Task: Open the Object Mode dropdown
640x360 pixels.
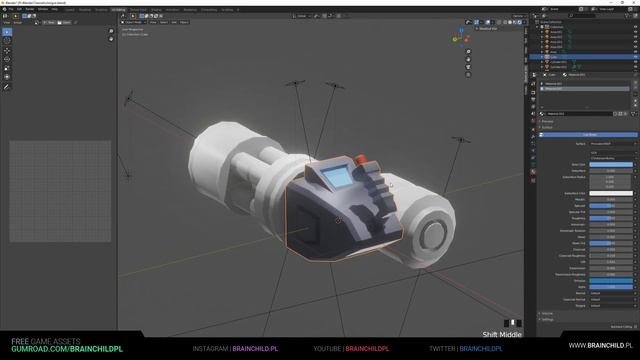Action: pos(133,22)
